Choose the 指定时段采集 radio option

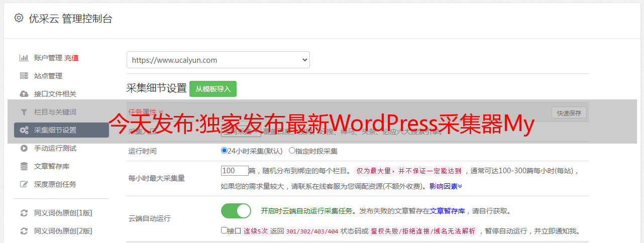tap(292, 151)
